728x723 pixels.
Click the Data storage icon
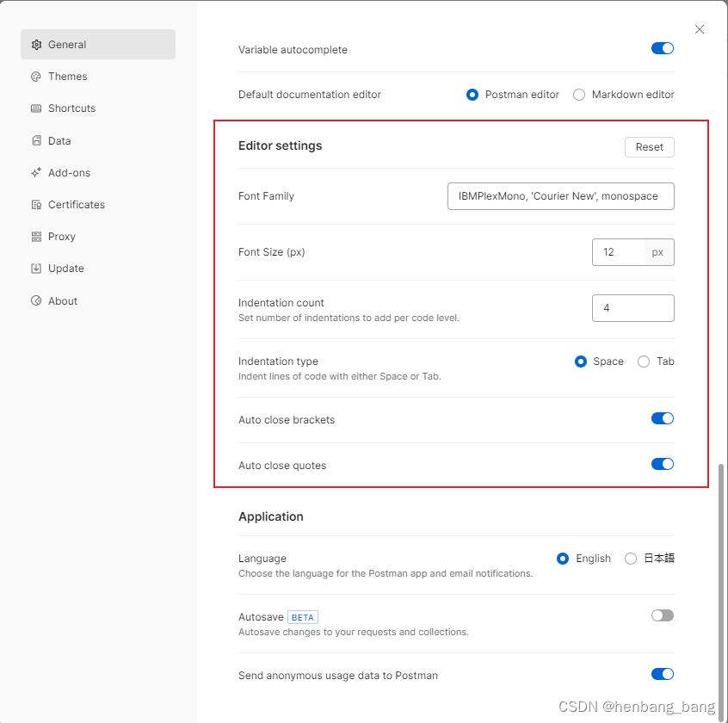(36, 141)
